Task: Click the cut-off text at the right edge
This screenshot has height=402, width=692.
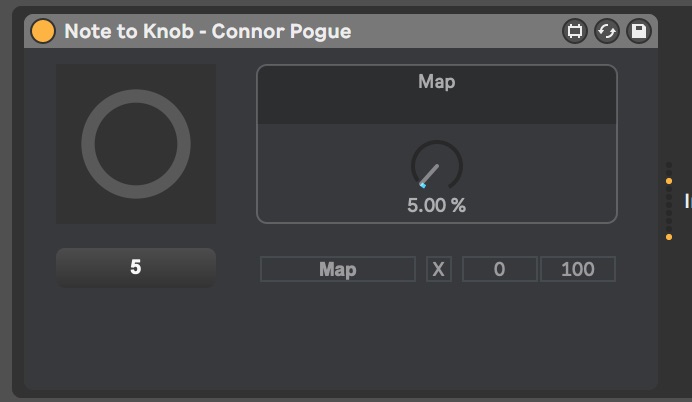Action: coord(687,201)
